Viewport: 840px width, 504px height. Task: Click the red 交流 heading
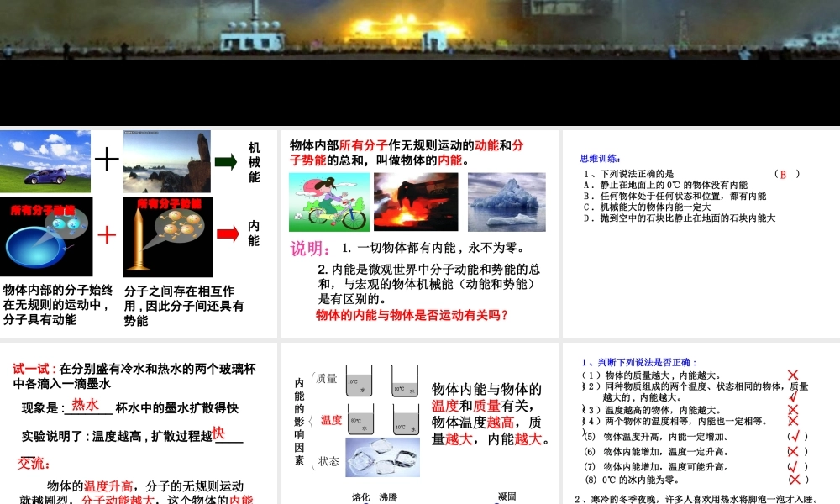pos(34,464)
